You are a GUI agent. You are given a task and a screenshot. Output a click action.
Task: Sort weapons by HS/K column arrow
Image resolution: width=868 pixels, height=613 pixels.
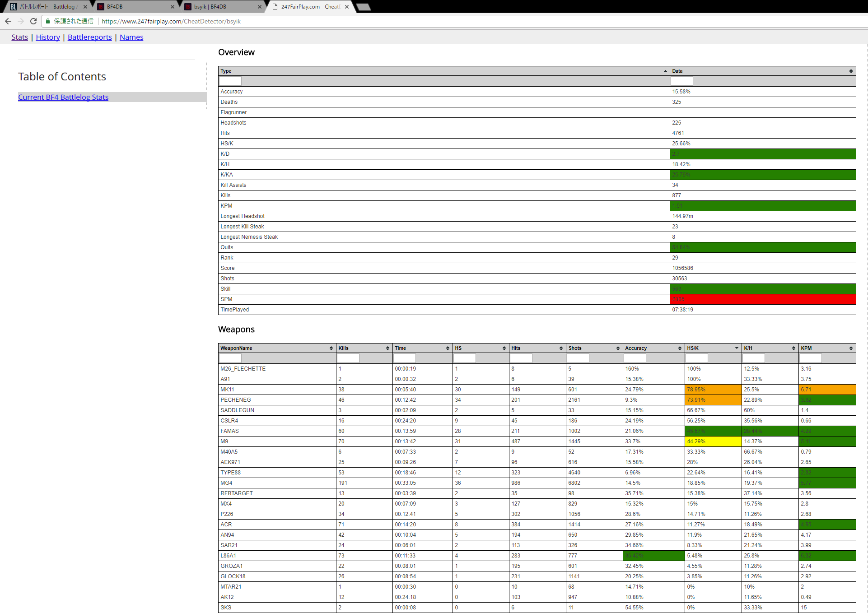pyautogui.click(x=736, y=348)
